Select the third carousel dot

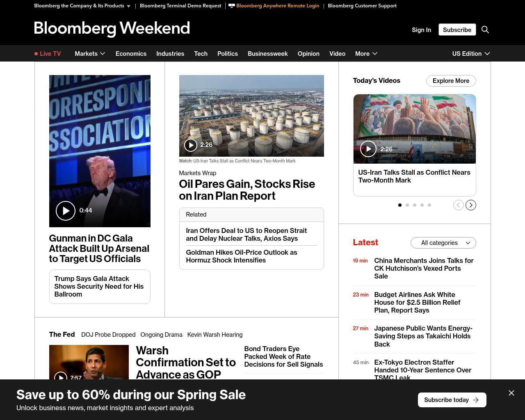[415, 205]
